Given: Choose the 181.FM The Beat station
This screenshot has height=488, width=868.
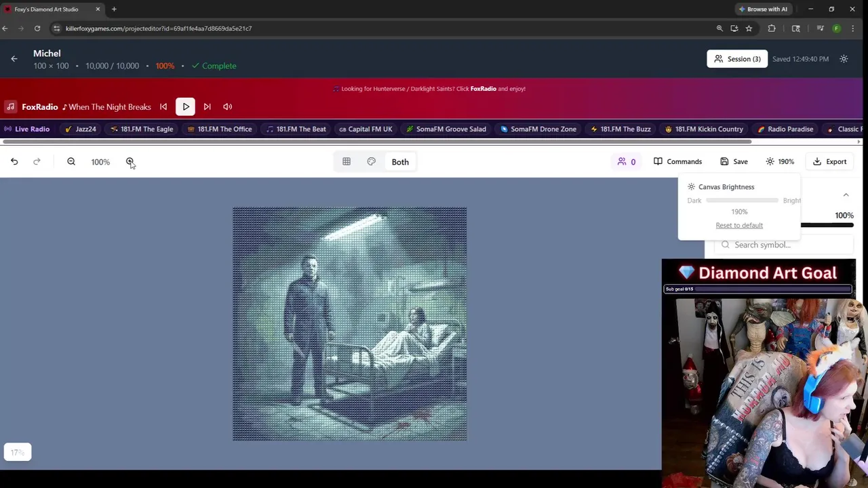Looking at the screenshot, I should (296, 129).
